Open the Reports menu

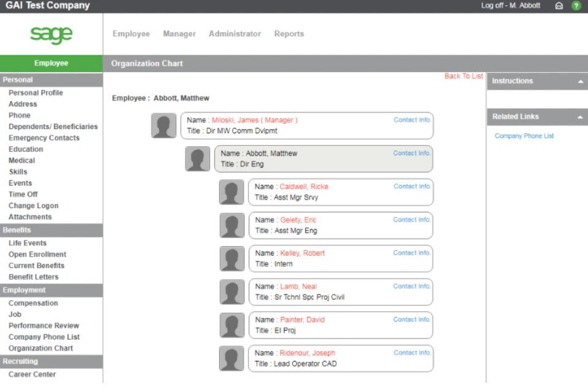coord(288,34)
